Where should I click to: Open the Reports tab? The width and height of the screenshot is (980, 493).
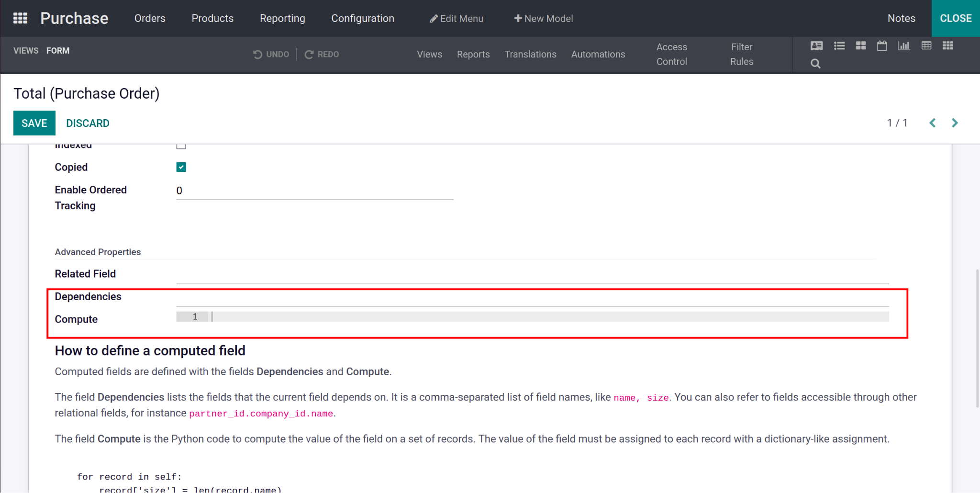point(473,54)
